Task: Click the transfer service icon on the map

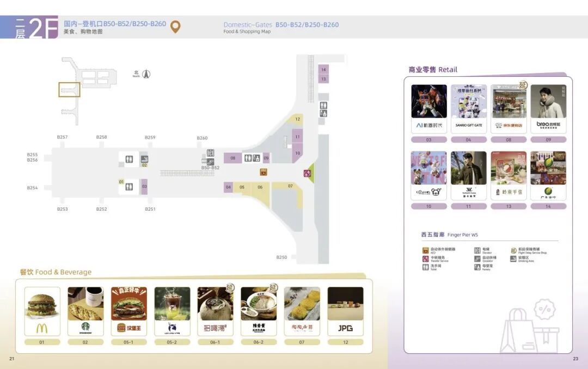Action: coord(308,173)
